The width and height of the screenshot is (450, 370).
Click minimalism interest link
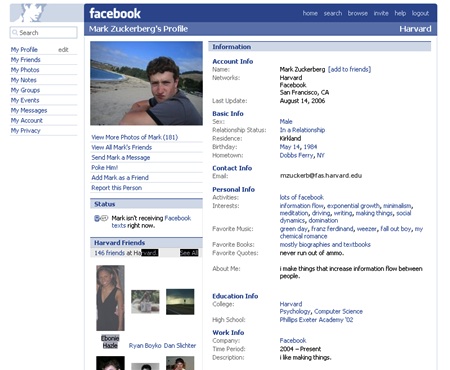[x=397, y=206]
